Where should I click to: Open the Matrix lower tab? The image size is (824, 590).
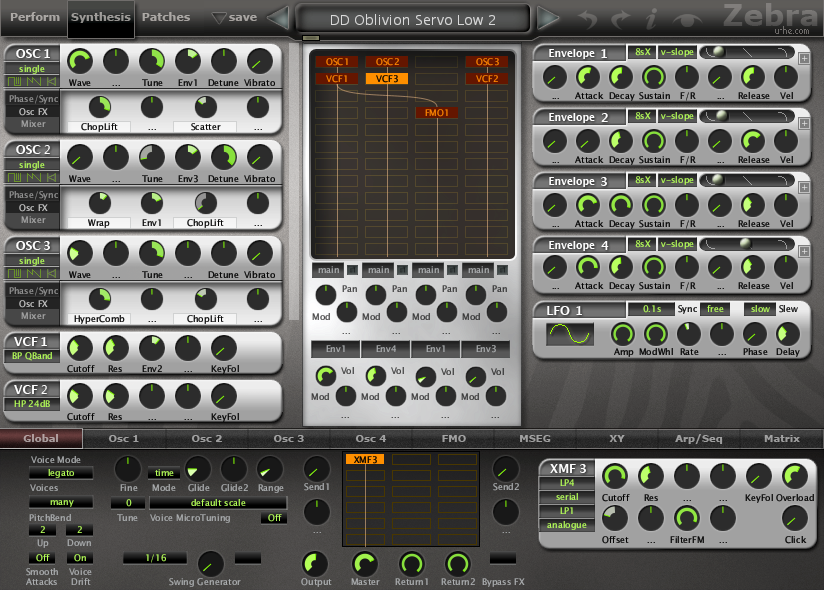point(782,438)
